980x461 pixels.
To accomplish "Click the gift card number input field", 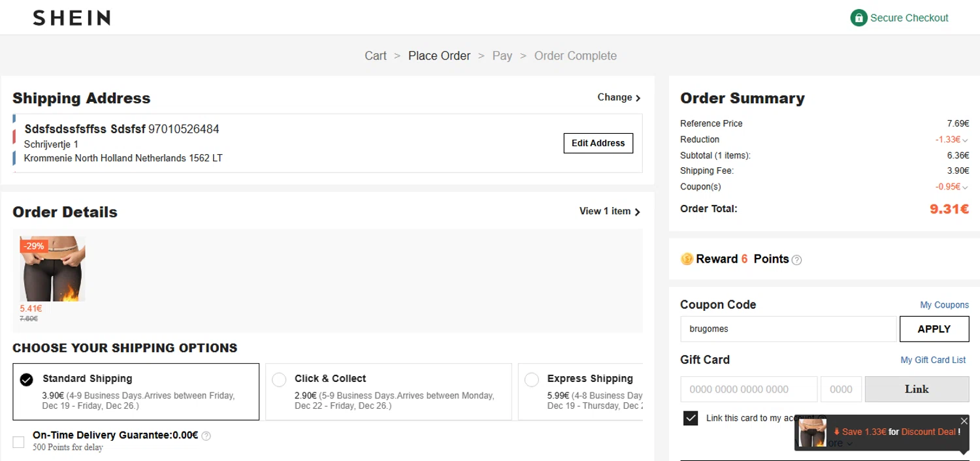I will [x=748, y=389].
